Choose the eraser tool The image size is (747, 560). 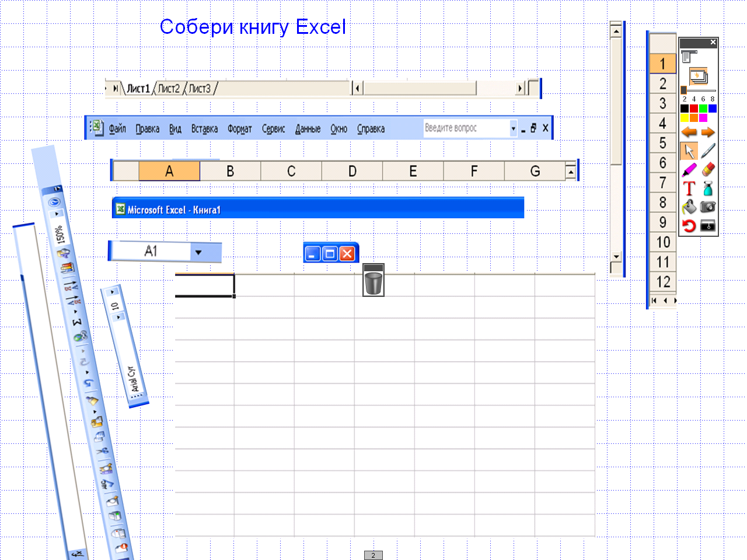708,170
